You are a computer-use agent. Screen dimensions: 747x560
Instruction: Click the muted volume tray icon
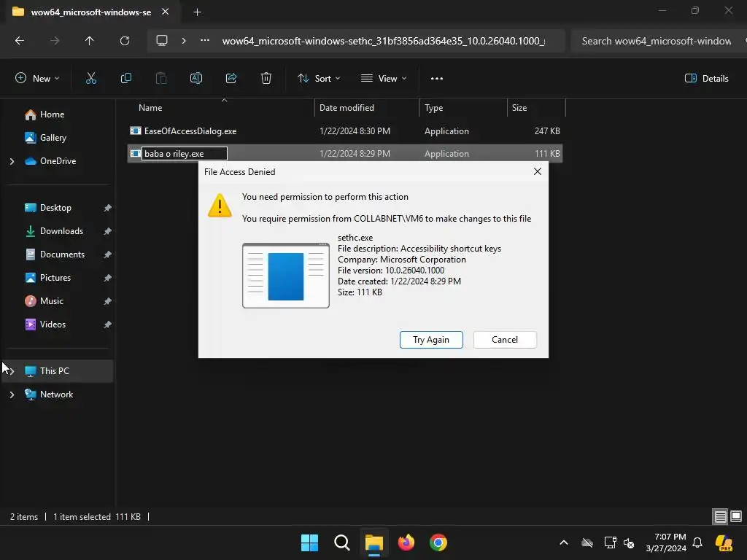pyautogui.click(x=629, y=542)
